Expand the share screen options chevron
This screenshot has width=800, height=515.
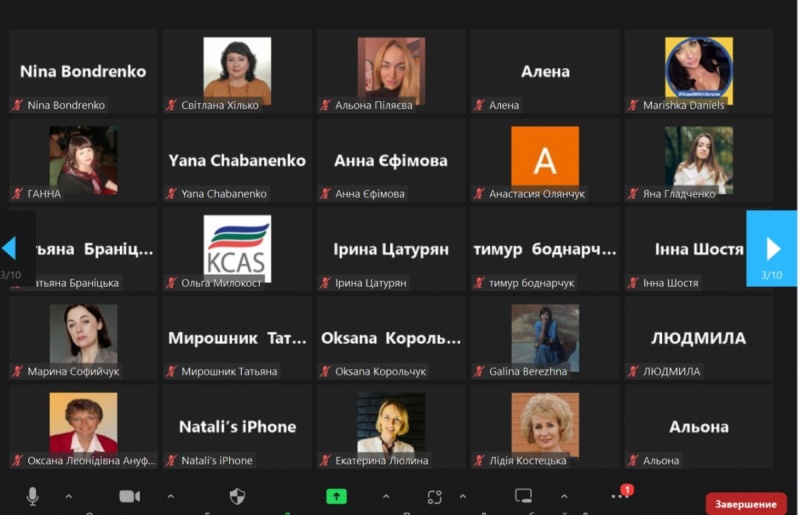pos(386,496)
